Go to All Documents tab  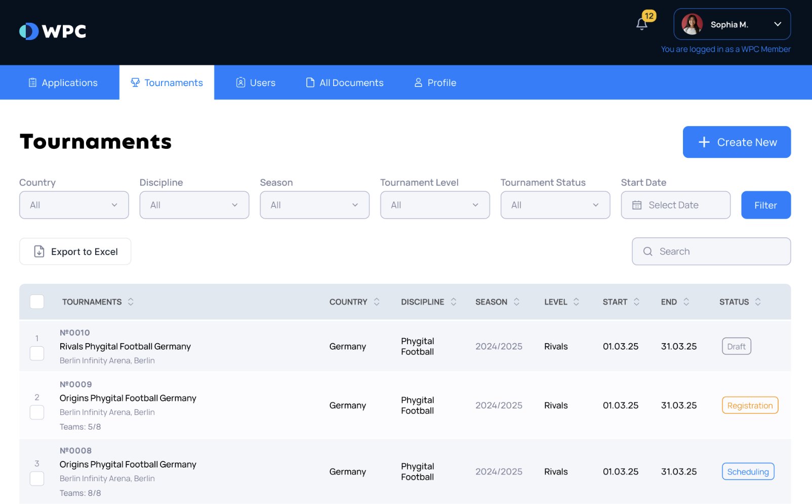click(x=345, y=82)
